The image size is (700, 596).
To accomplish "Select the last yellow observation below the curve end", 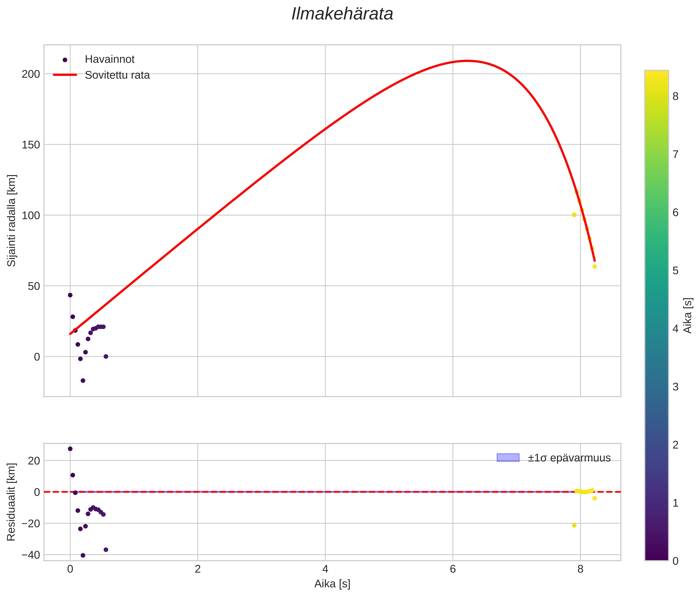I will 595,266.
